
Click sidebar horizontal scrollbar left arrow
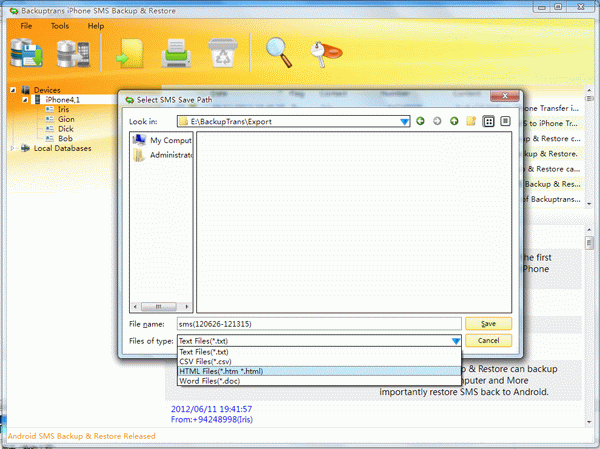(x=135, y=307)
